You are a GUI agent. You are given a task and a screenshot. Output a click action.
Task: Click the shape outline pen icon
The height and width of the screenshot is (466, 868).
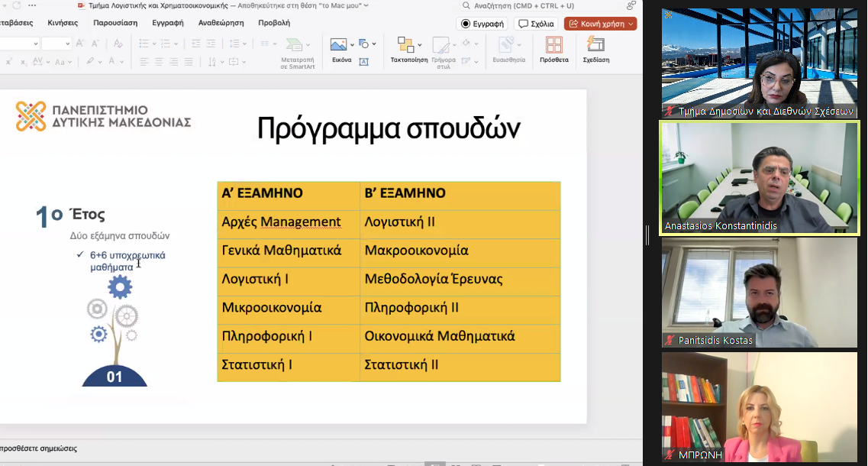[x=466, y=62]
